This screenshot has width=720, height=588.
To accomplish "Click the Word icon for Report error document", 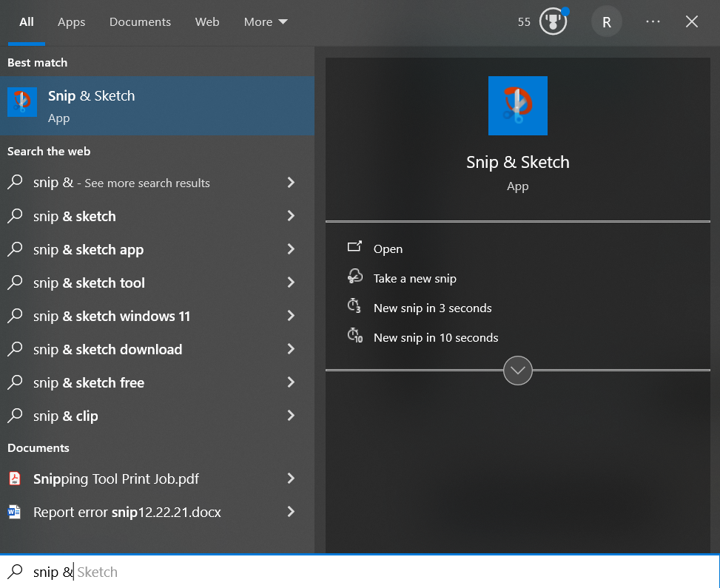I will 14,511.
